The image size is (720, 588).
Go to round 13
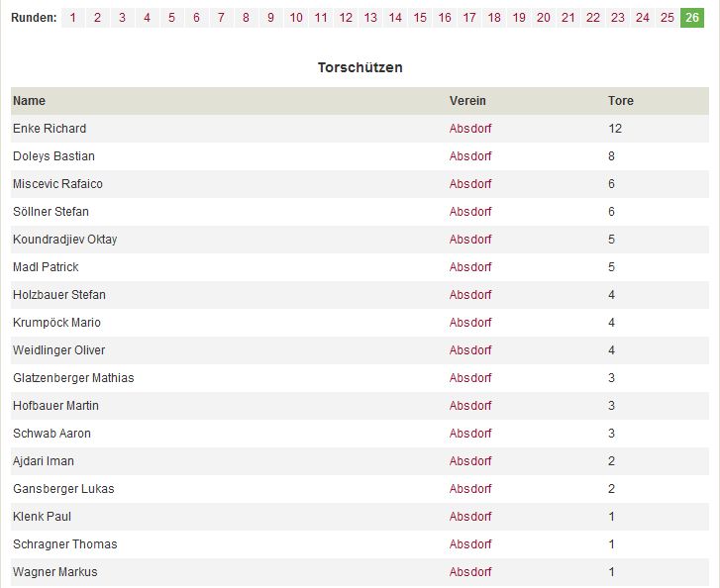coord(370,18)
